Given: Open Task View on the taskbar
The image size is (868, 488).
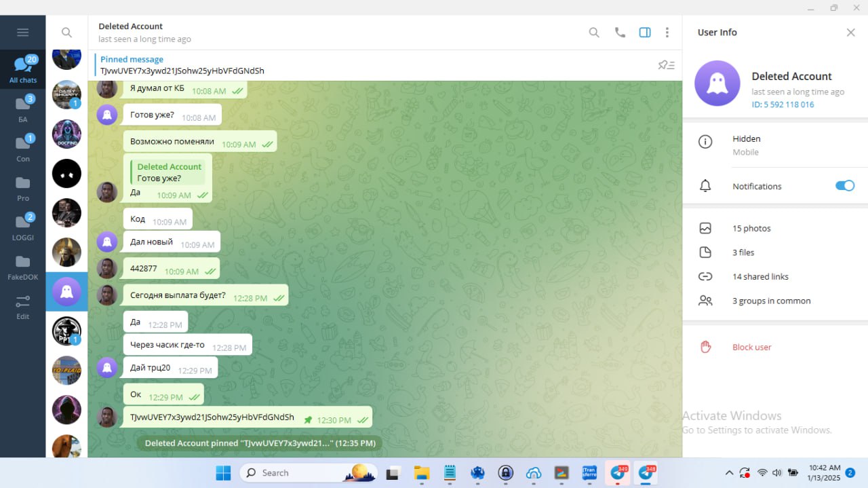Looking at the screenshot, I should [393, 473].
